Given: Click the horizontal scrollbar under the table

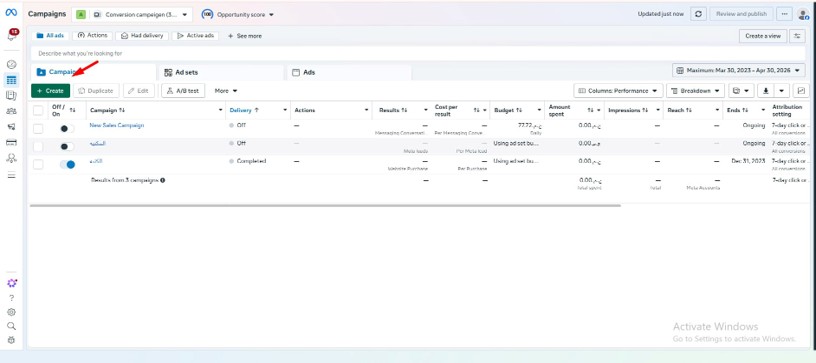Looking at the screenshot, I should [325, 205].
